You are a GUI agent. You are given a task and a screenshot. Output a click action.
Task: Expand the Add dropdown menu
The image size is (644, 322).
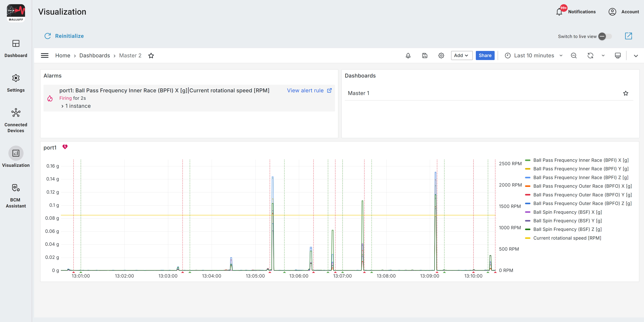461,55
